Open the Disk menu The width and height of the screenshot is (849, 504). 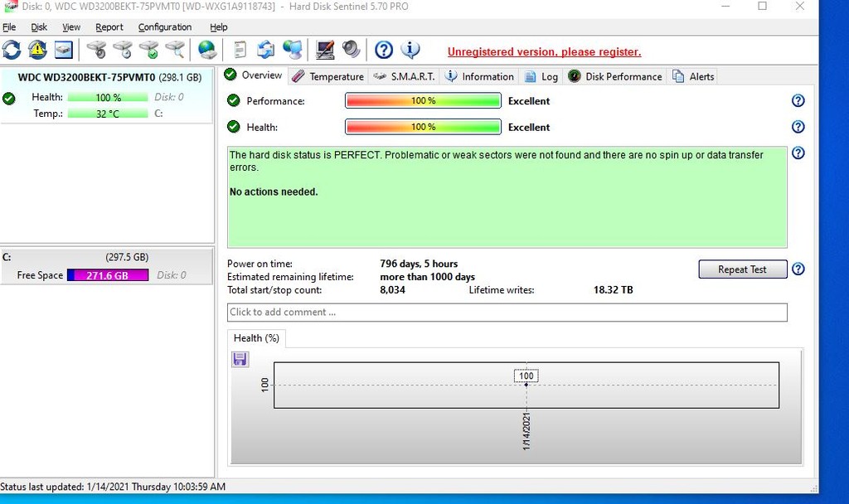tap(39, 27)
